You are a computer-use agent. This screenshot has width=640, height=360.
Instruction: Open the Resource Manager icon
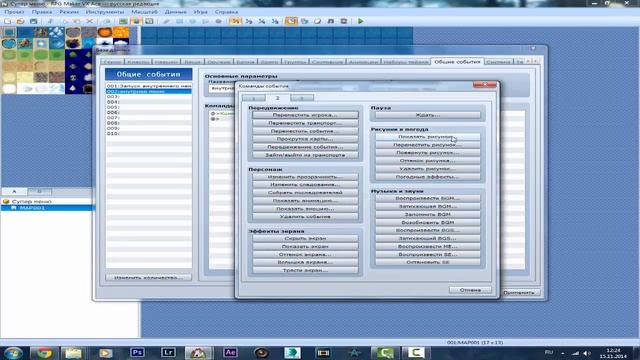click(x=304, y=21)
